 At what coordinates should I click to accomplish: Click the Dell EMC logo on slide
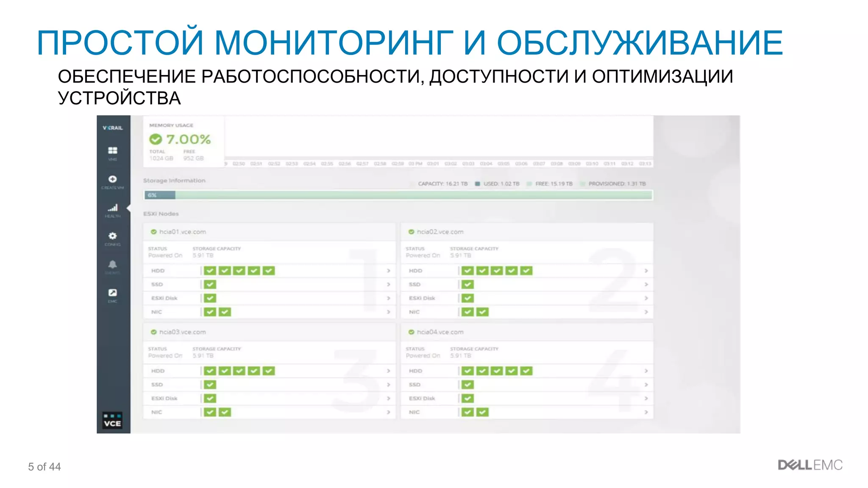[810, 465]
